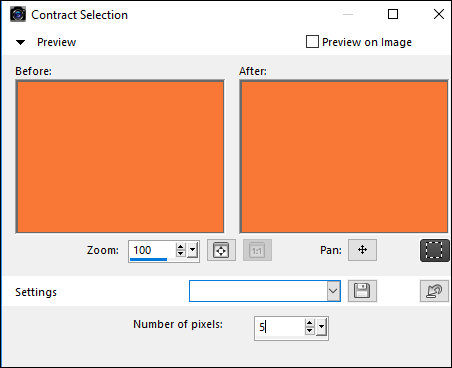Increase Zoom with the up arrow

click(x=180, y=247)
